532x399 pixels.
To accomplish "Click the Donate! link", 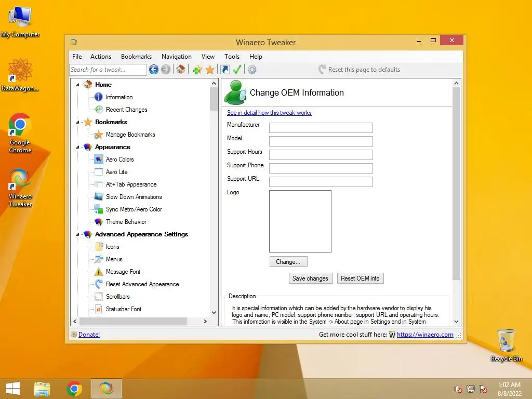I will (x=89, y=335).
